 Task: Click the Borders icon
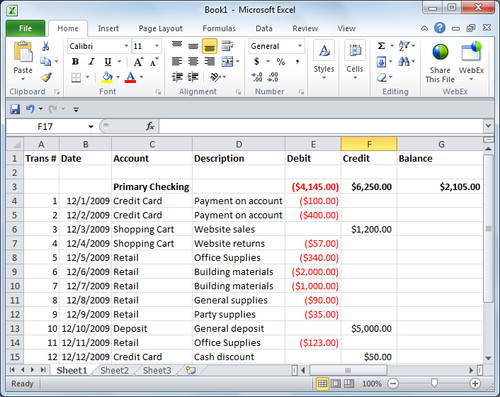pyautogui.click(x=76, y=78)
